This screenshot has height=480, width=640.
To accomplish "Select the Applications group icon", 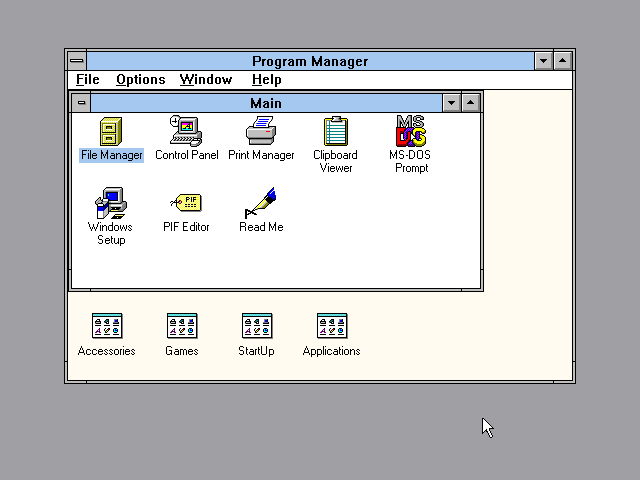I will pyautogui.click(x=332, y=326).
